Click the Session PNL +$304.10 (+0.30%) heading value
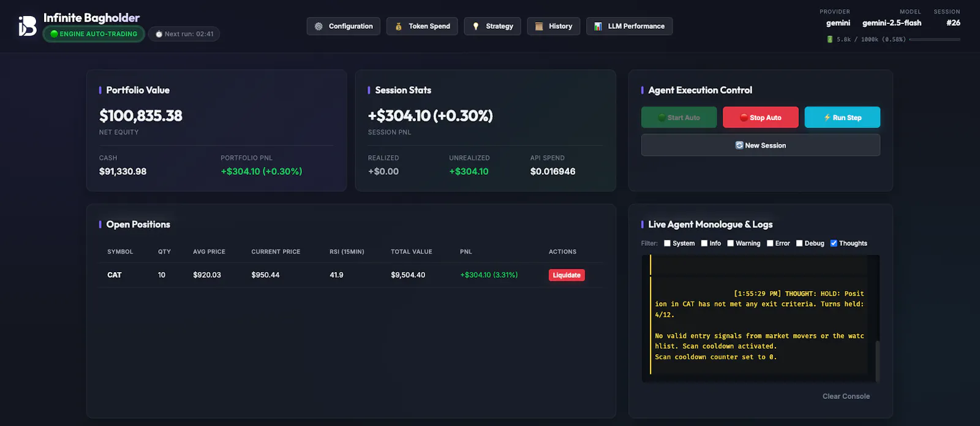The image size is (980, 426). (x=430, y=116)
